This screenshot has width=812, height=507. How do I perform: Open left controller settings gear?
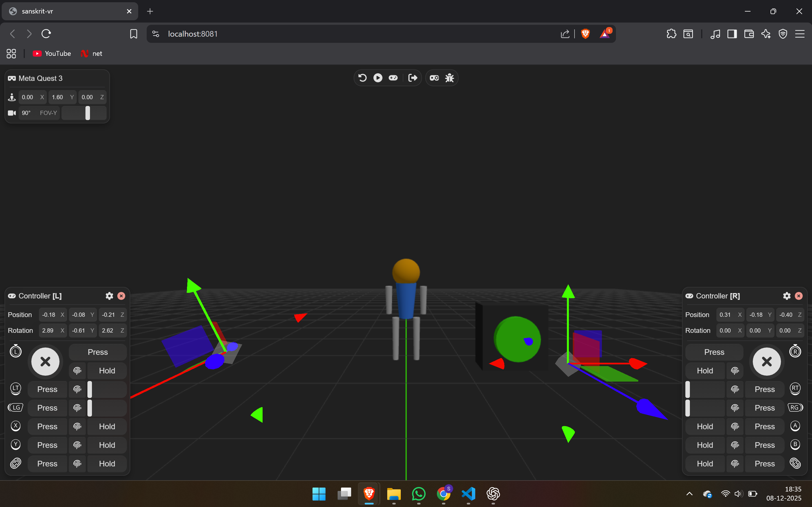109,296
